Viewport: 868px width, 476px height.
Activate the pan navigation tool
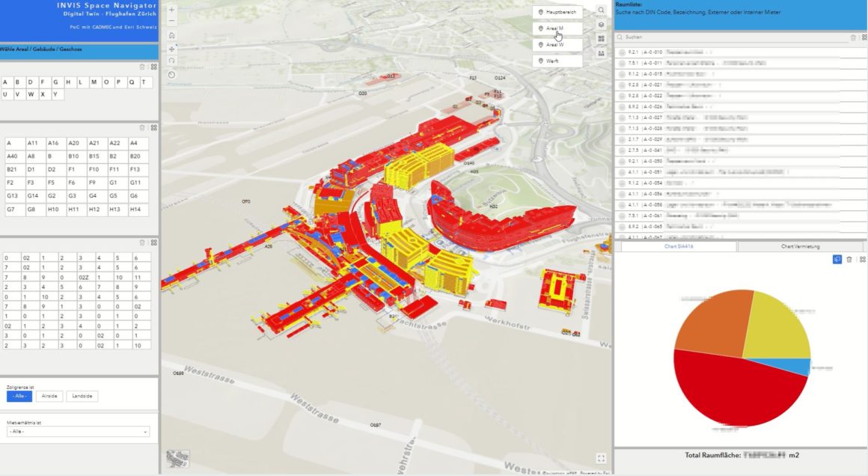172,48
